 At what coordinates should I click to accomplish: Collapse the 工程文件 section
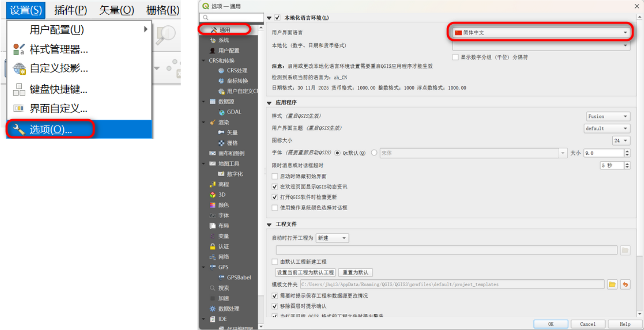[x=269, y=224]
